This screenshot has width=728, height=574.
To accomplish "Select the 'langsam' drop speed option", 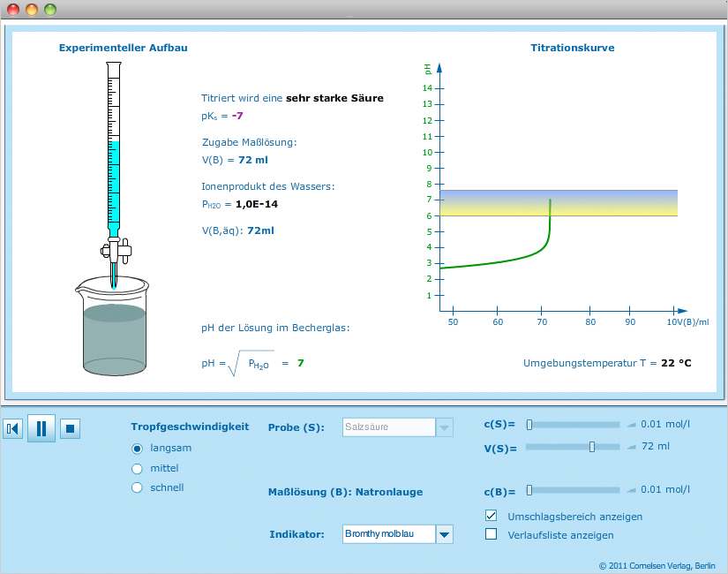I will pos(137,448).
